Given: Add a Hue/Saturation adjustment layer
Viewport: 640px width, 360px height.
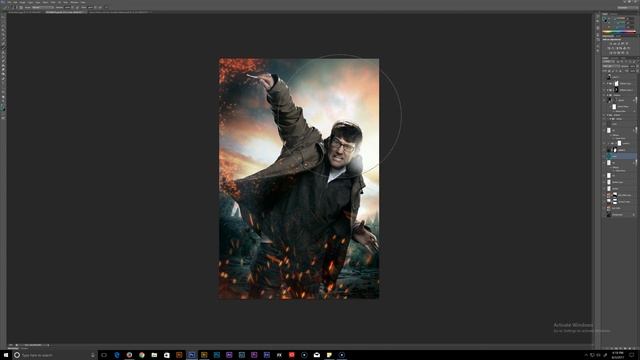Looking at the screenshot, I should [x=609, y=48].
